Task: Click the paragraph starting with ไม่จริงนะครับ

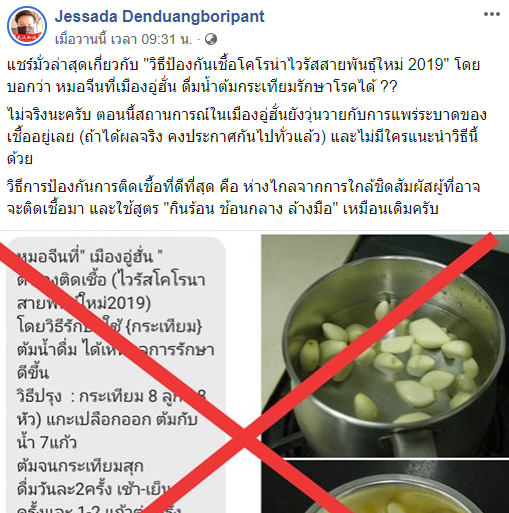Action: (x=247, y=137)
